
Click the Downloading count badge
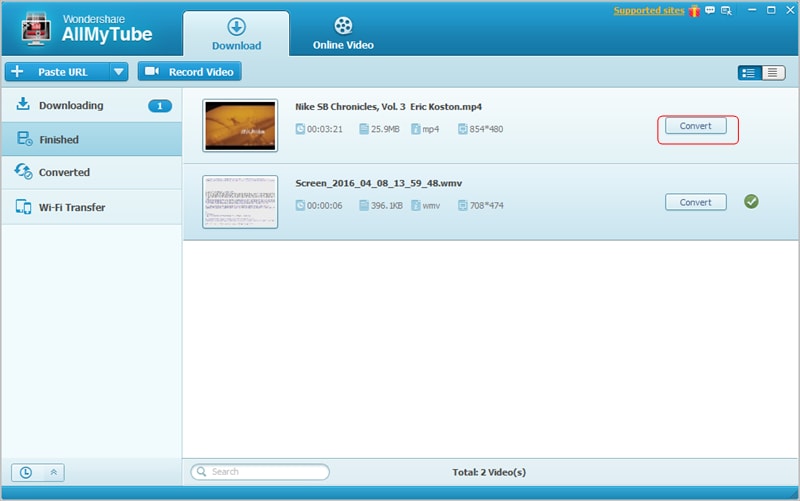160,106
